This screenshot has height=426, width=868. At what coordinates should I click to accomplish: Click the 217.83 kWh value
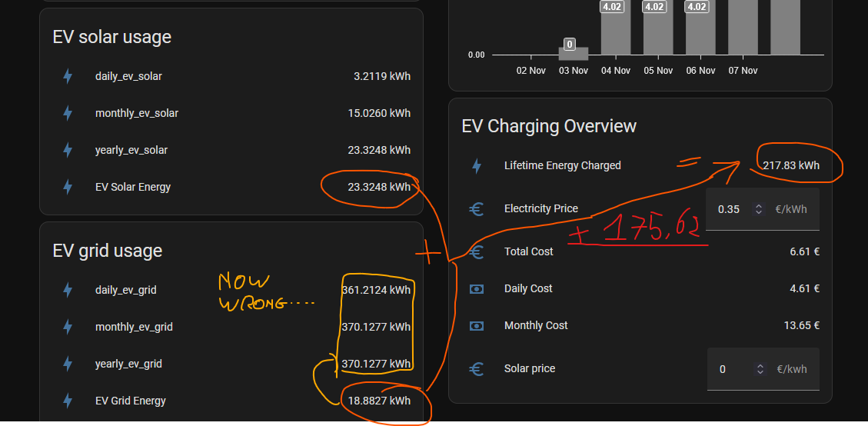(791, 165)
